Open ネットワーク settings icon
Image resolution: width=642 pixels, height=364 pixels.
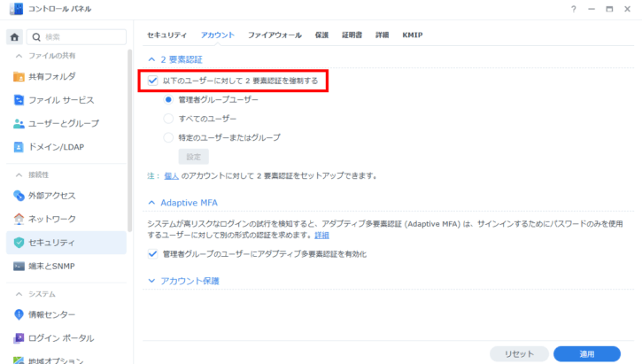(x=19, y=219)
